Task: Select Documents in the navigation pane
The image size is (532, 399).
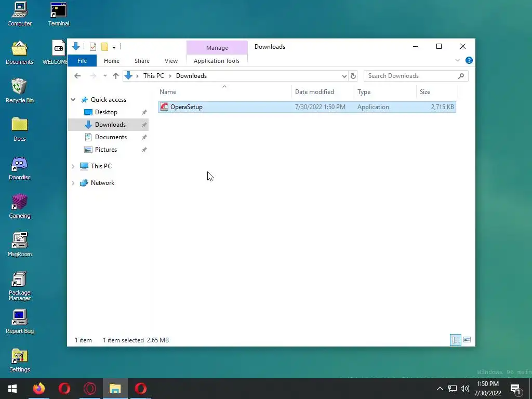Action: tap(111, 137)
